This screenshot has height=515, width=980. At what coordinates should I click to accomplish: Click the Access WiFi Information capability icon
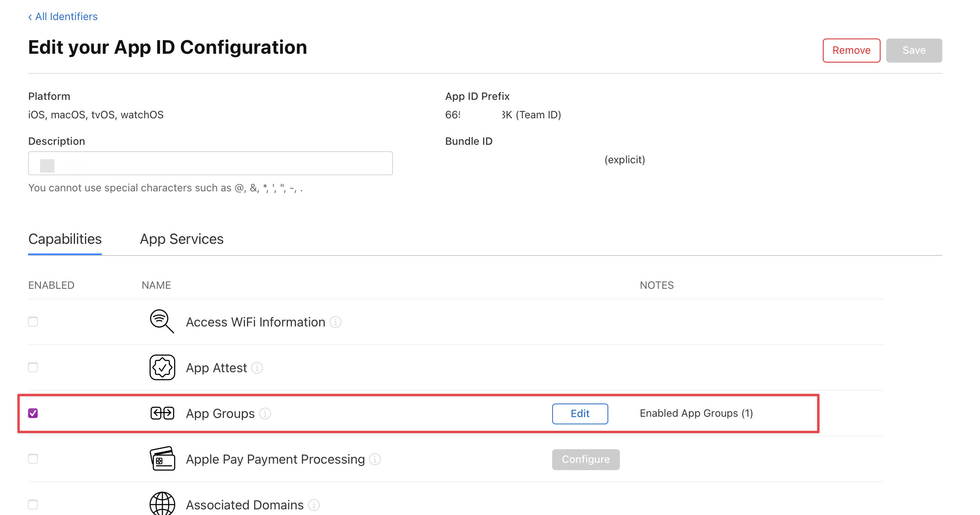click(x=162, y=321)
